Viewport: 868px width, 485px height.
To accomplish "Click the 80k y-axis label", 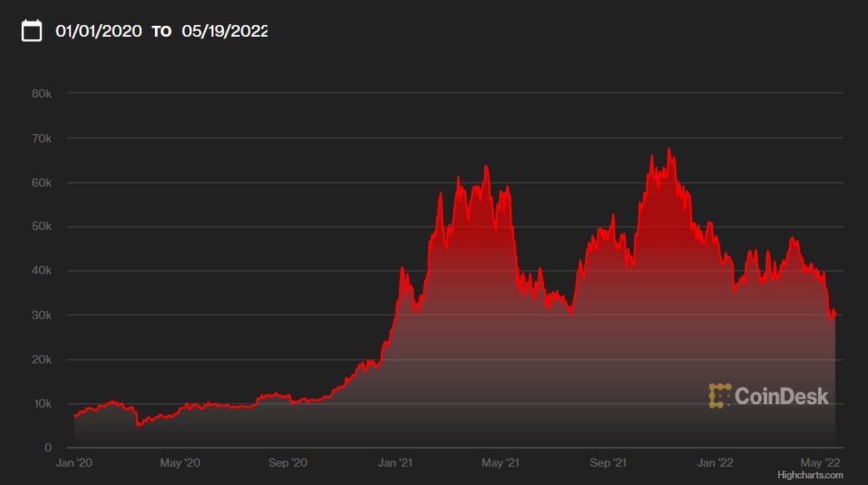I will (x=42, y=93).
